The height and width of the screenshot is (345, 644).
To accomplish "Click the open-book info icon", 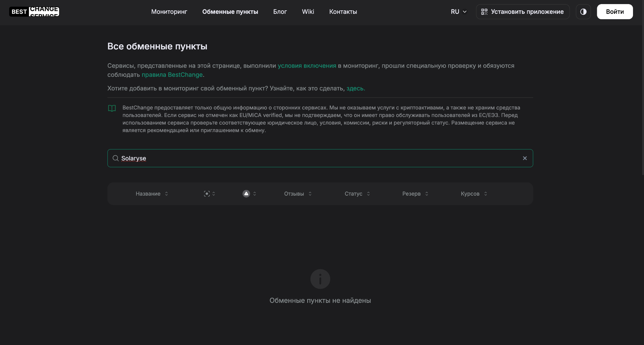I will [112, 108].
